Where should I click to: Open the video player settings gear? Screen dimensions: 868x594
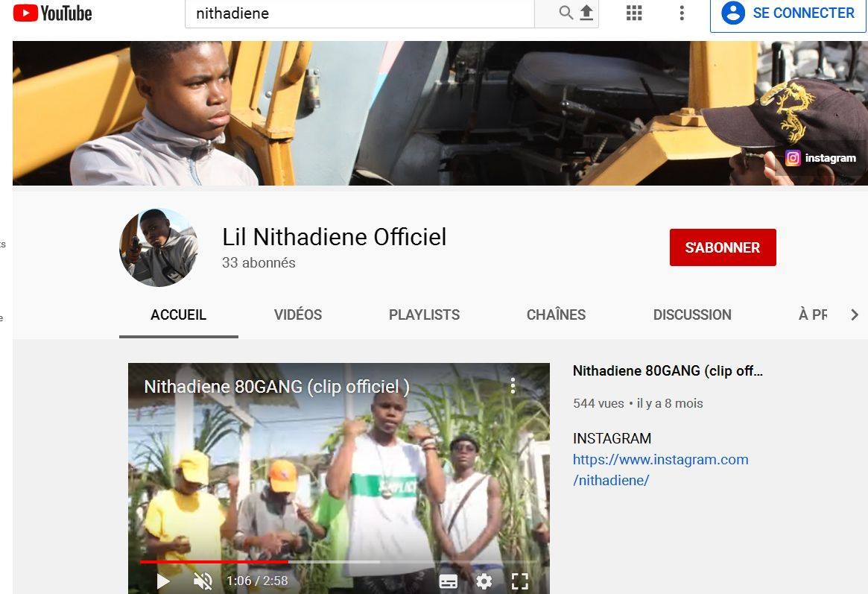(484, 581)
